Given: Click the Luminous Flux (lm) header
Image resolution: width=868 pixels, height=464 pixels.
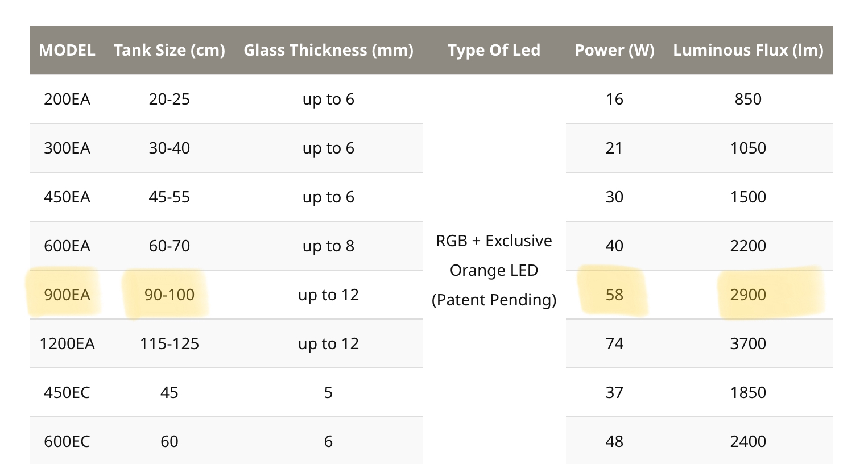Looking at the screenshot, I should click(748, 50).
